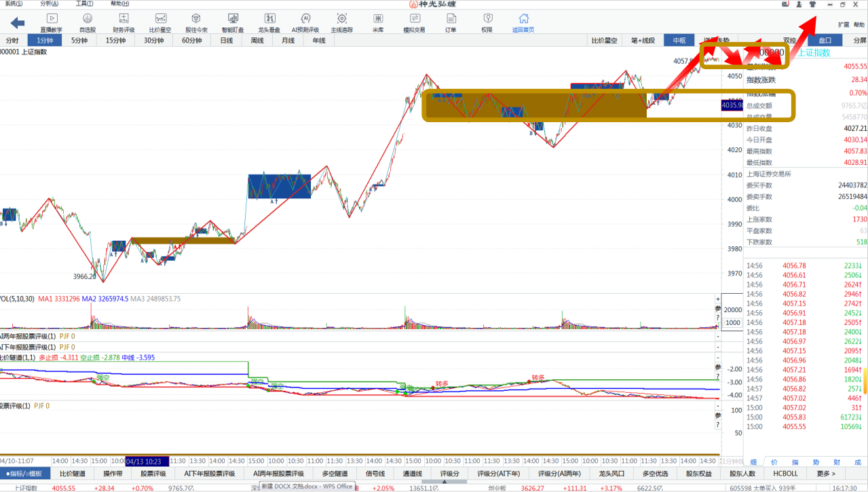This screenshot has height=492, width=868.
Task: Open the 自选股 watchlist icon
Action: click(88, 22)
